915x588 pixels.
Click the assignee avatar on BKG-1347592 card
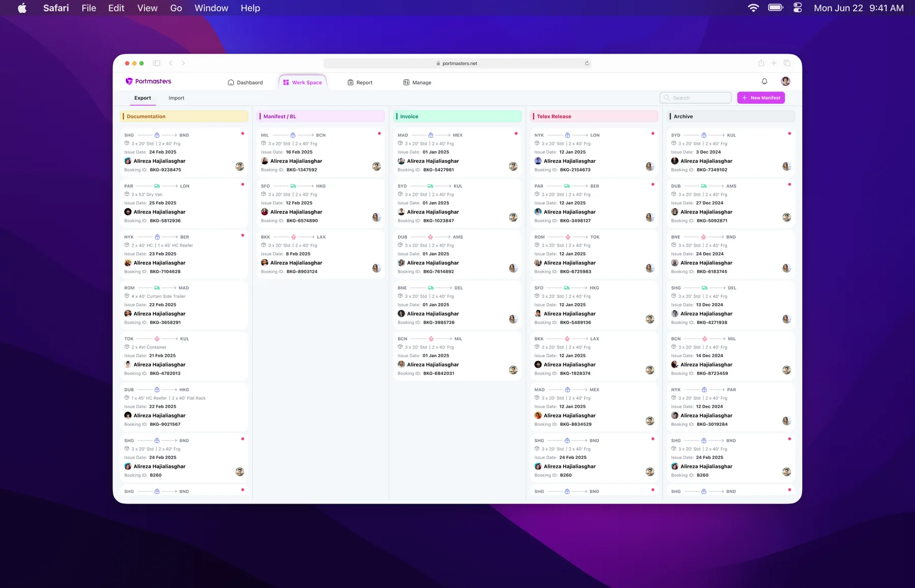(x=376, y=166)
